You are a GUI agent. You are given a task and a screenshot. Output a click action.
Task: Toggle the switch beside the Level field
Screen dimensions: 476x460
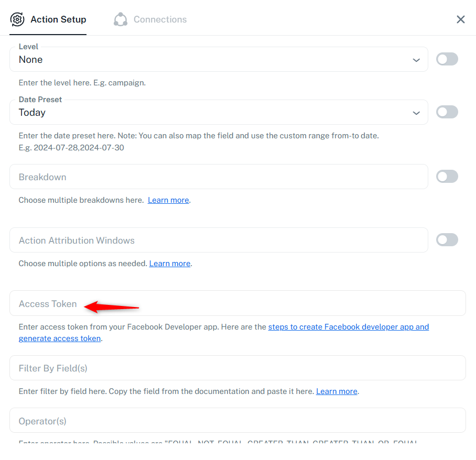pos(447,59)
